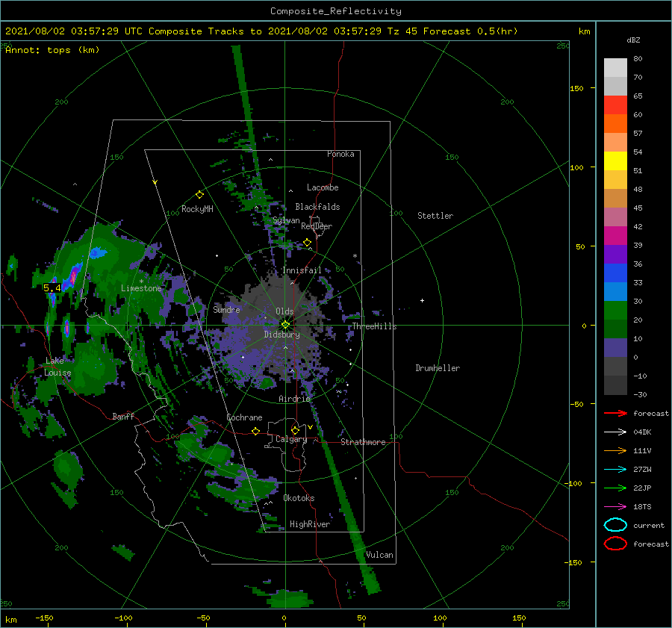Click the Lacombe city label
This screenshot has height=628, width=672.
(x=323, y=187)
